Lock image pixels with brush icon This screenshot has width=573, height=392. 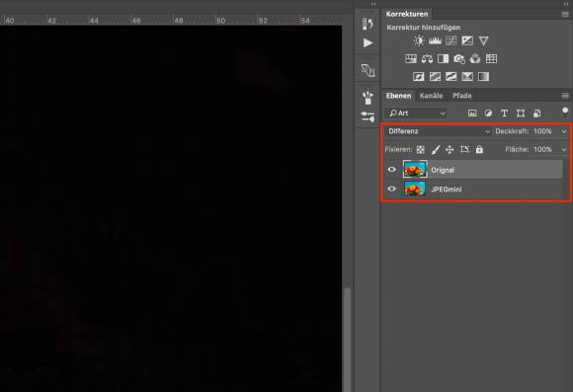coord(436,149)
